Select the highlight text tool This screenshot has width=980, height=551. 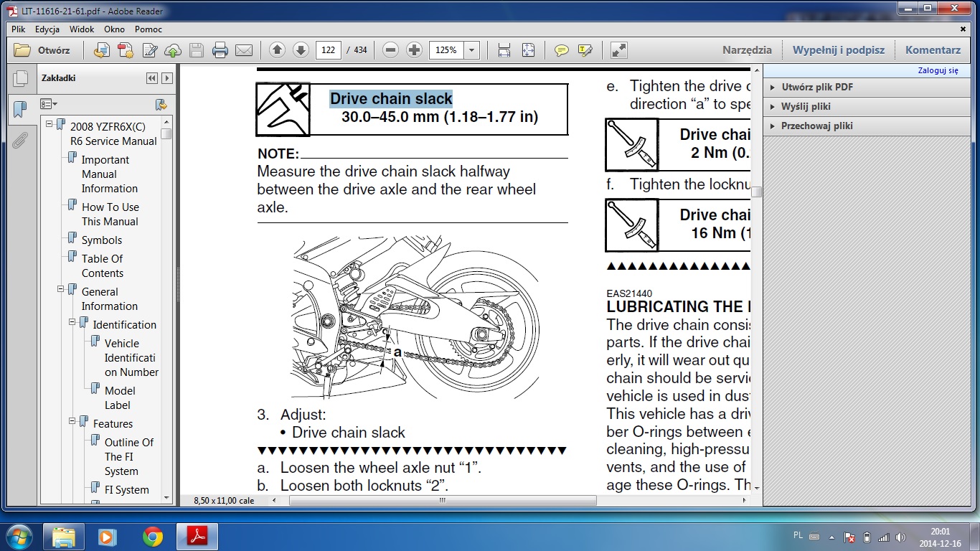585,50
